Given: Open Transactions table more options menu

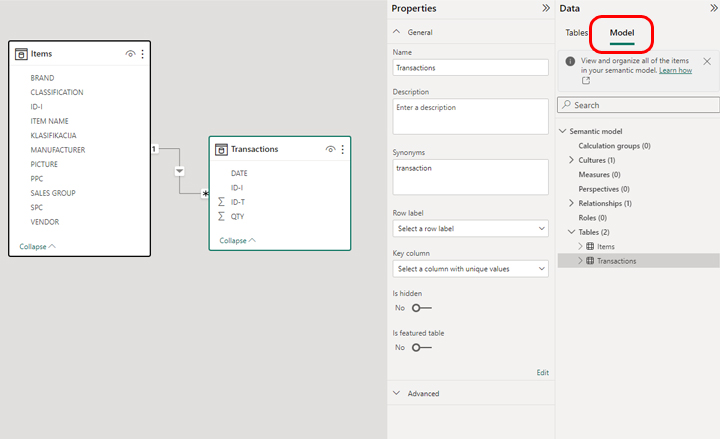Looking at the screenshot, I should pos(343,149).
